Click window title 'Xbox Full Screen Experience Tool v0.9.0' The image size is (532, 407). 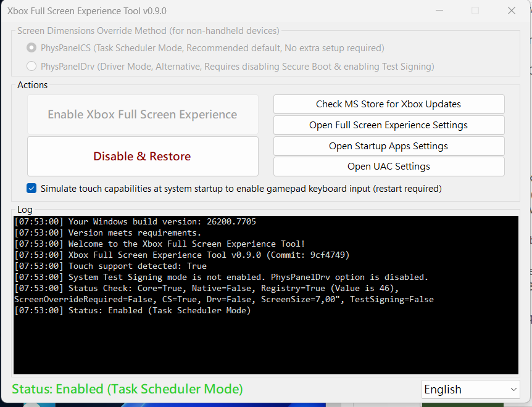[87, 11]
